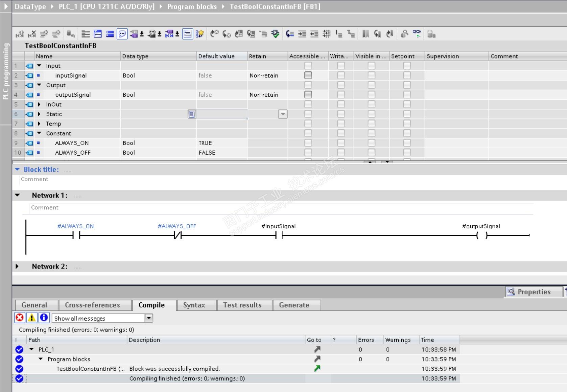Open the Syntax tab
Screen dimensions: 567x392
coord(194,305)
